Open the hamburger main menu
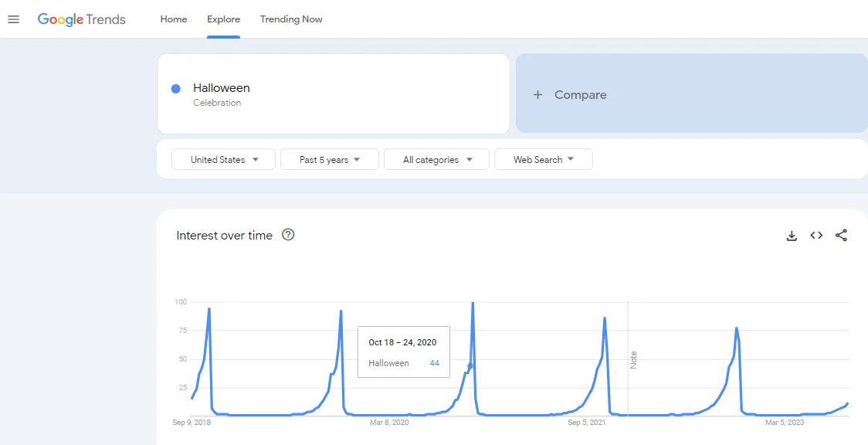 (13, 19)
